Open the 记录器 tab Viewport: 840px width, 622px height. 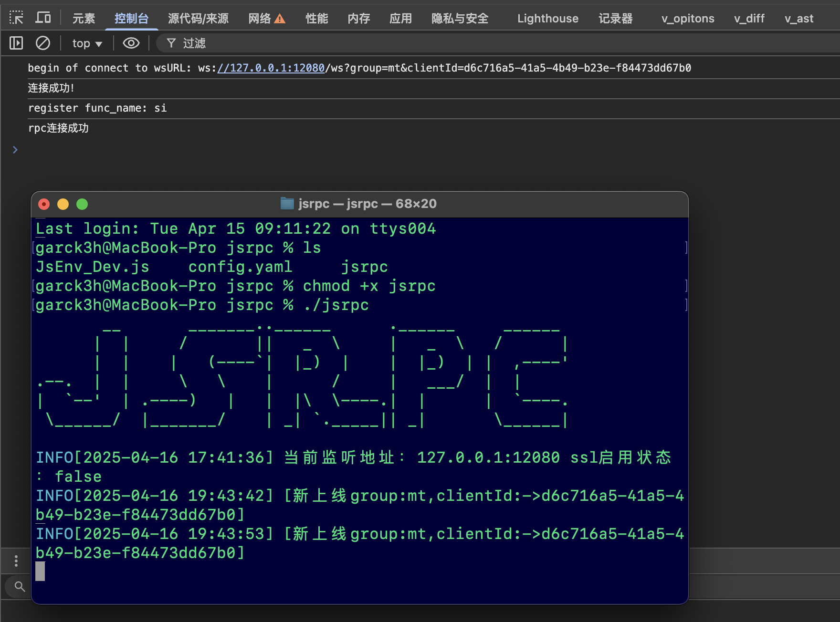coord(615,19)
